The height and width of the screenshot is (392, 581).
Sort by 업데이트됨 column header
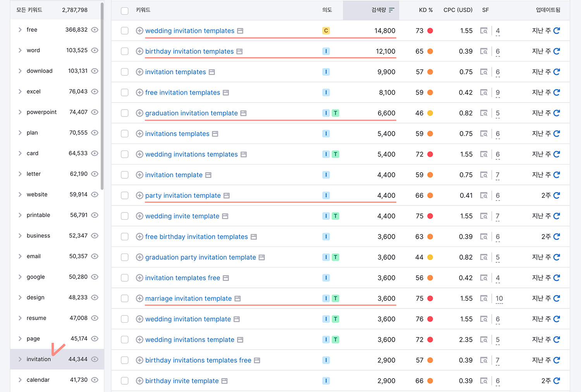pos(548,10)
